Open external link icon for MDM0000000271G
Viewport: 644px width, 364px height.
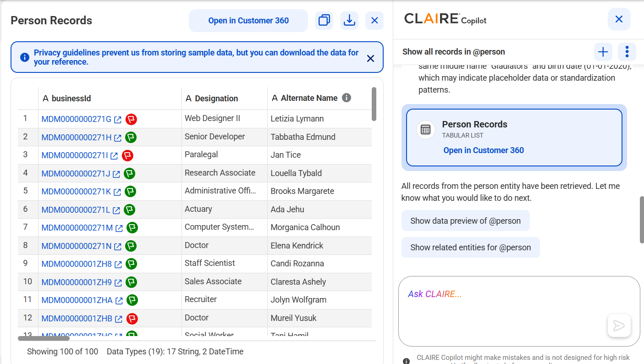coord(118,120)
